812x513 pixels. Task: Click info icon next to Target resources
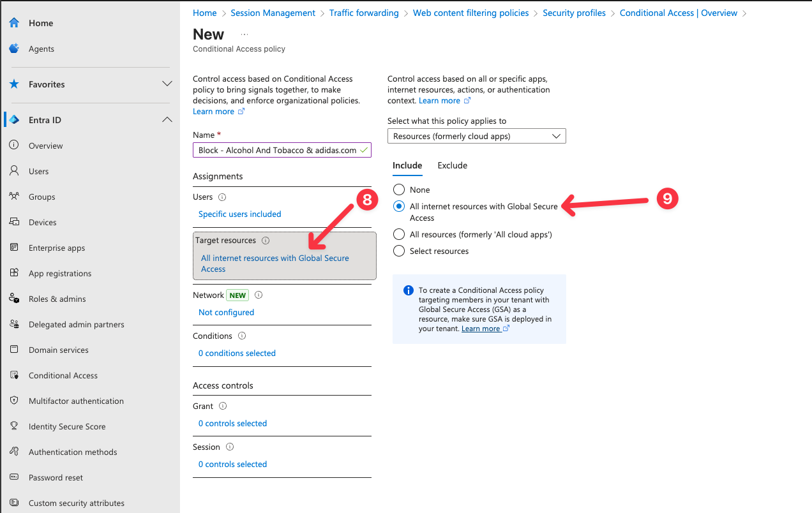pos(266,241)
